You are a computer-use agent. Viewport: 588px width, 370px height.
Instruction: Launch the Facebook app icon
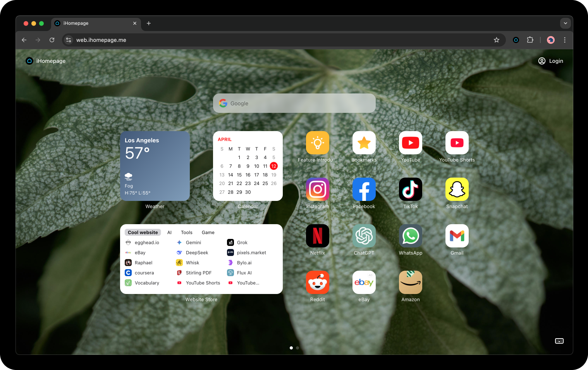(x=364, y=189)
